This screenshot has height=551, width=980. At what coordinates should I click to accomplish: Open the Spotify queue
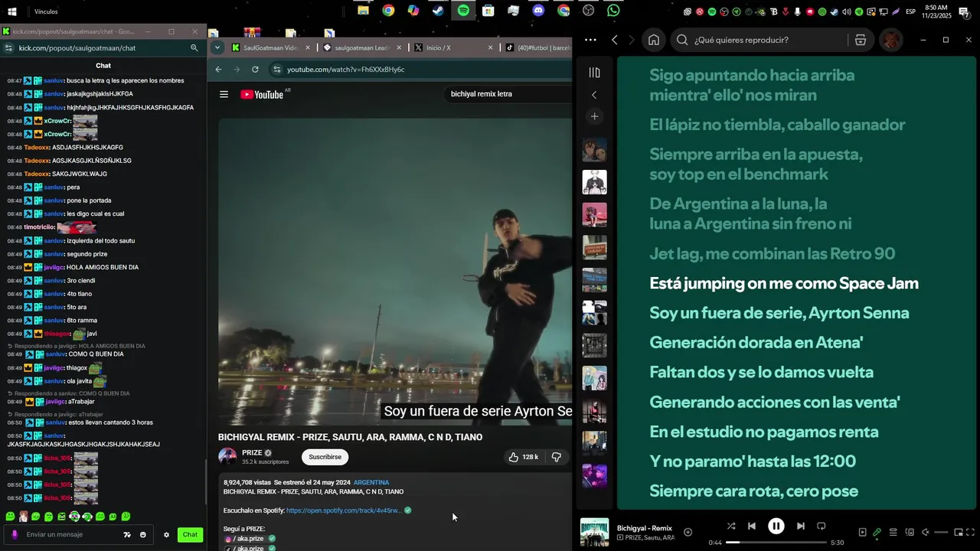coord(893,532)
